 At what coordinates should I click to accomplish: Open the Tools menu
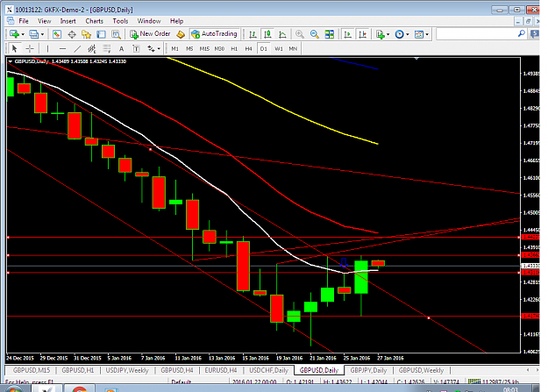pos(120,21)
